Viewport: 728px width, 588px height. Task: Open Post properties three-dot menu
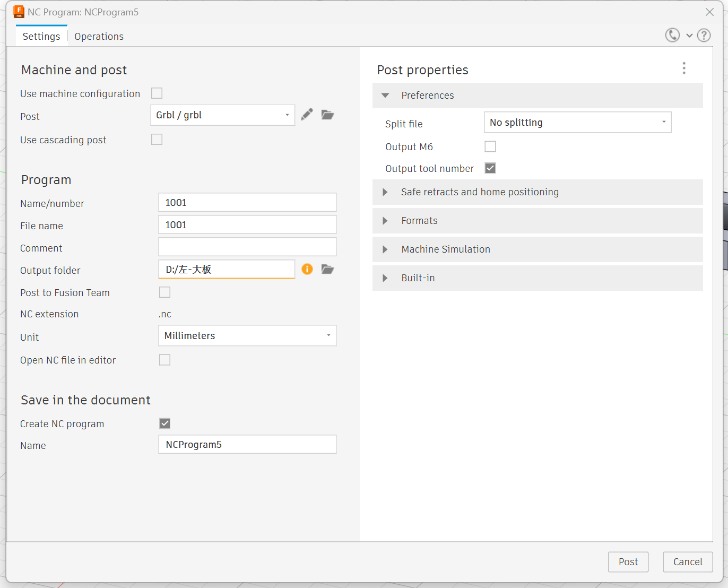click(x=684, y=68)
